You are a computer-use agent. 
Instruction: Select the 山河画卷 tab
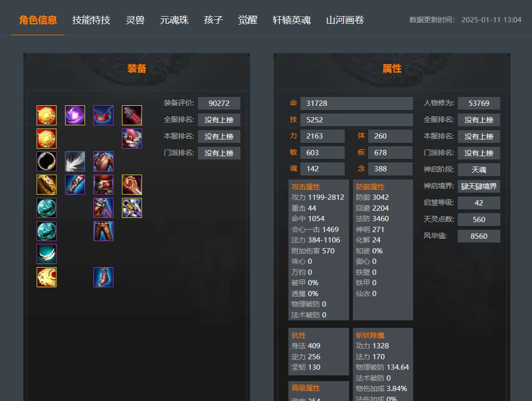coord(345,20)
